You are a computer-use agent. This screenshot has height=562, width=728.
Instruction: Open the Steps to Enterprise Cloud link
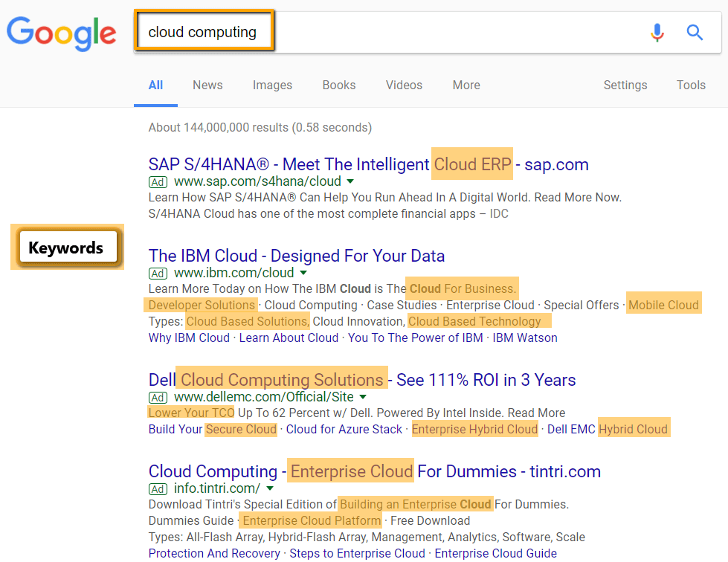[x=358, y=553]
